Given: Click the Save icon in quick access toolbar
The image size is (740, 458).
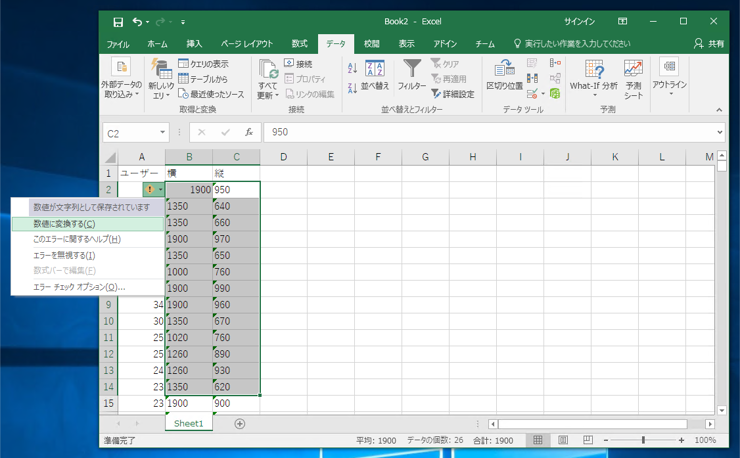Looking at the screenshot, I should [118, 21].
